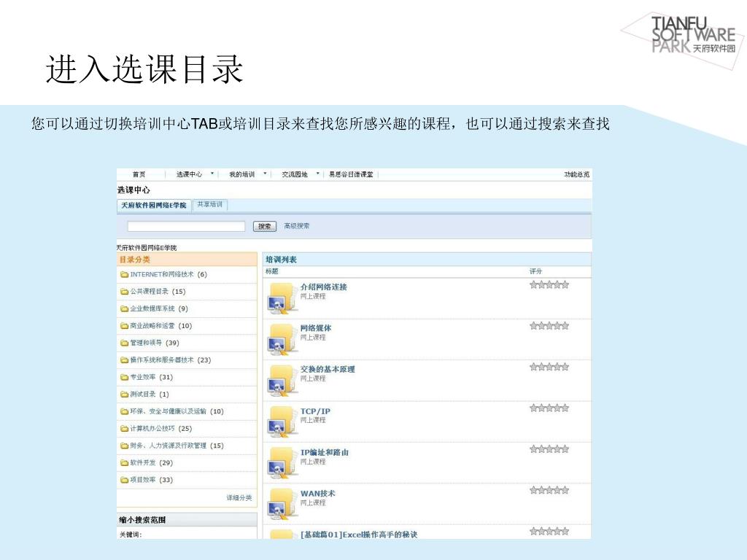Image resolution: width=747 pixels, height=560 pixels.
Task: Open the 高级搜索 link
Action: click(x=297, y=226)
